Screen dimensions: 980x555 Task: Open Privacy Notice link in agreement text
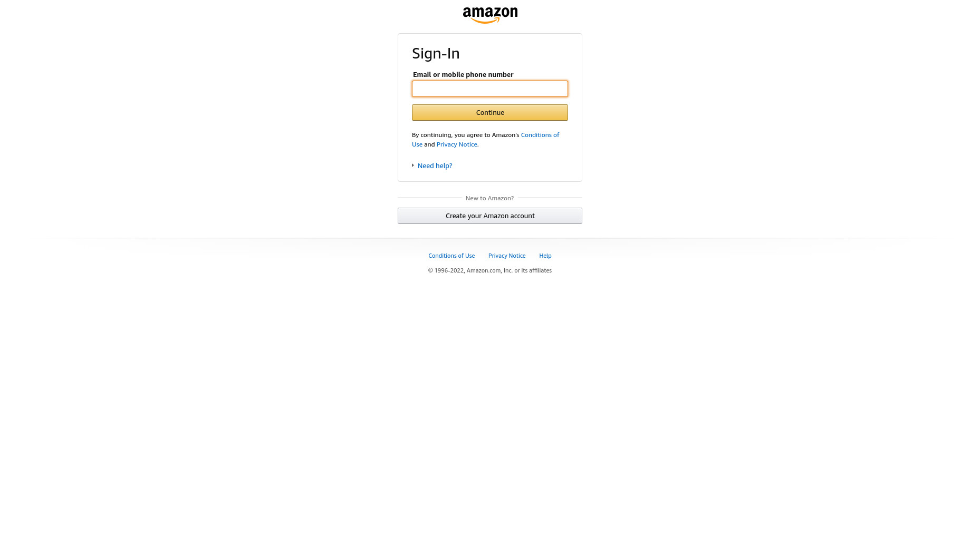[457, 144]
